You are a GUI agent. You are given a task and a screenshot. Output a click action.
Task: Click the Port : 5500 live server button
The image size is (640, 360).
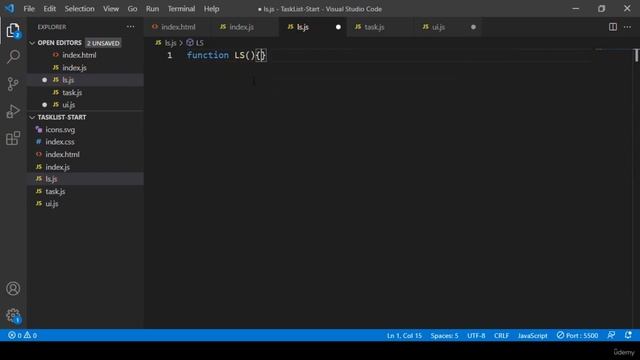577,336
